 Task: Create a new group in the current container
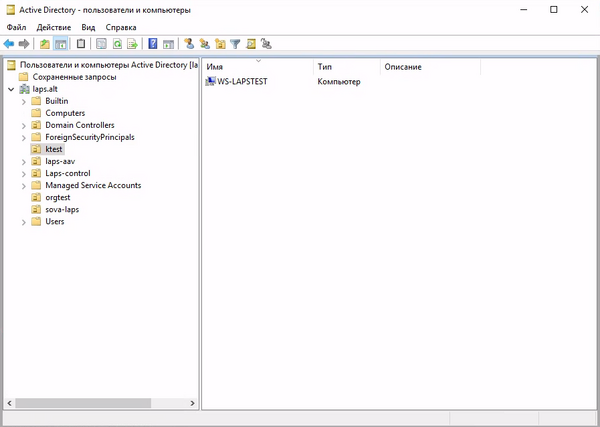pyautogui.click(x=204, y=44)
